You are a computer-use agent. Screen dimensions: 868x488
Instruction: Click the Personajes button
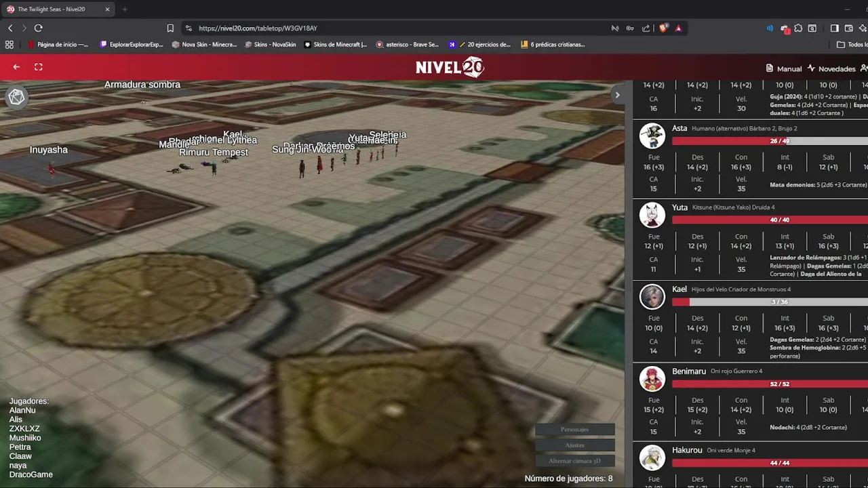point(574,430)
